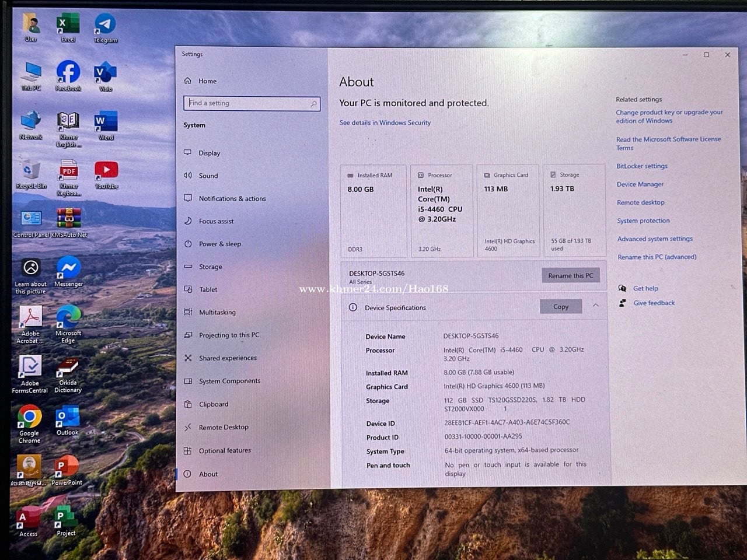Click the Rename this PC button

570,275
